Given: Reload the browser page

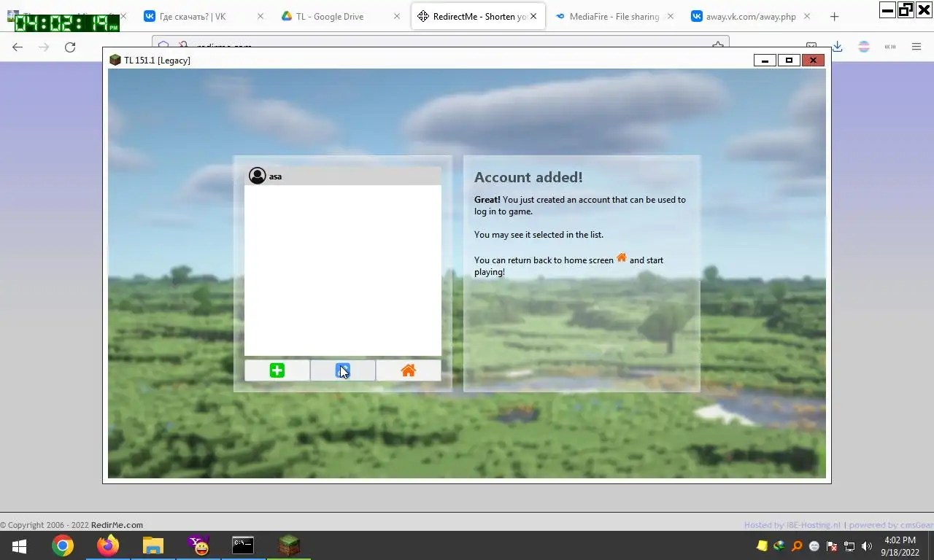Looking at the screenshot, I should pos(70,47).
